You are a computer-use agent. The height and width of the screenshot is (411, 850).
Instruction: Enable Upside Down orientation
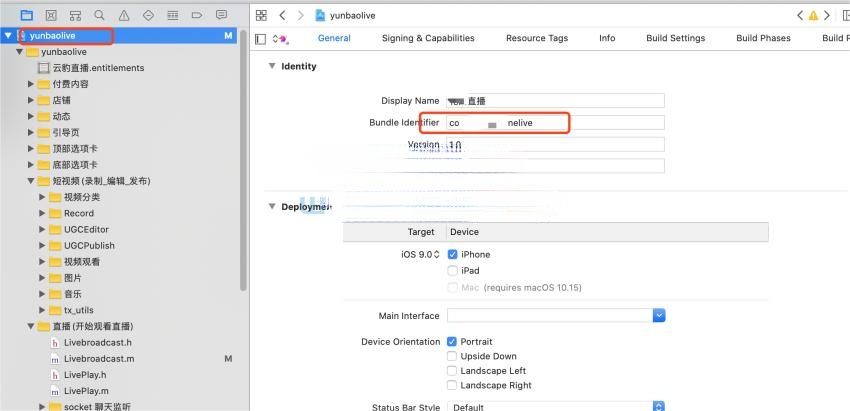[452, 356]
